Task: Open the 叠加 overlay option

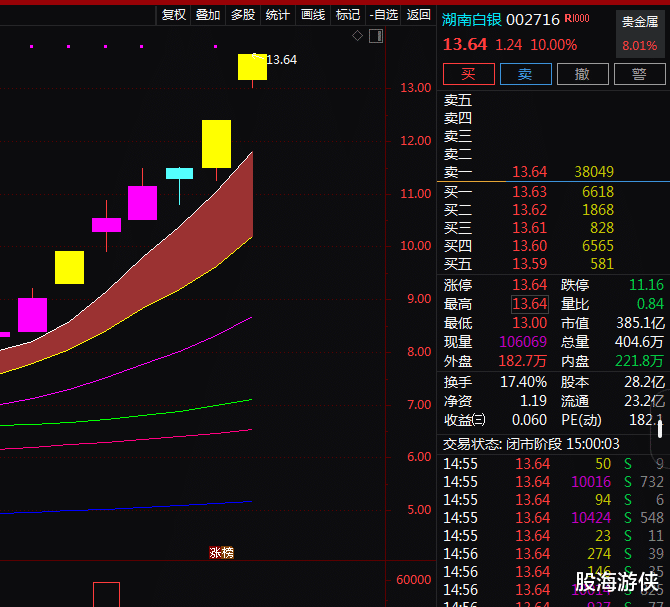Action: coord(208,15)
